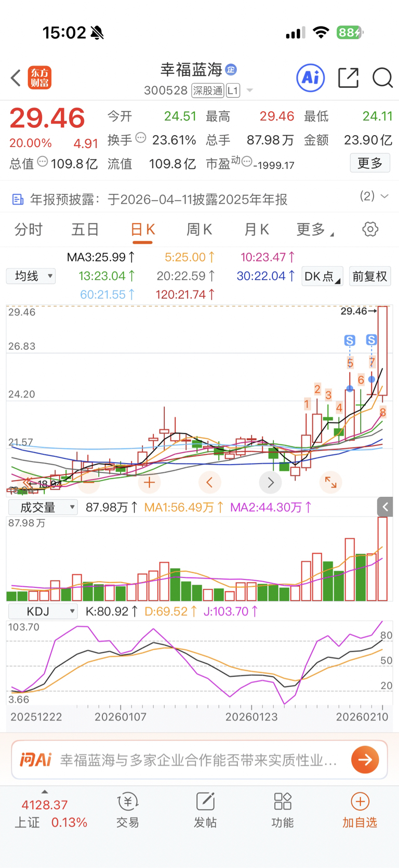Open the 成交量 indicator dropdown
The height and width of the screenshot is (868, 399).
pos(43,507)
